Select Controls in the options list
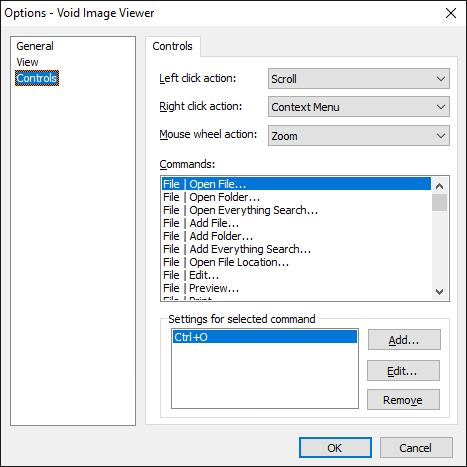 point(37,78)
